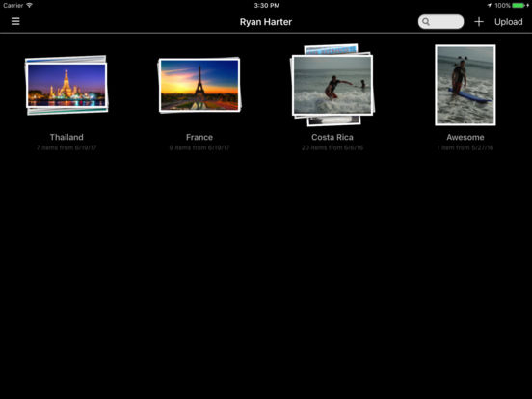Open the hamburger menu
The image size is (532, 399).
click(x=15, y=22)
